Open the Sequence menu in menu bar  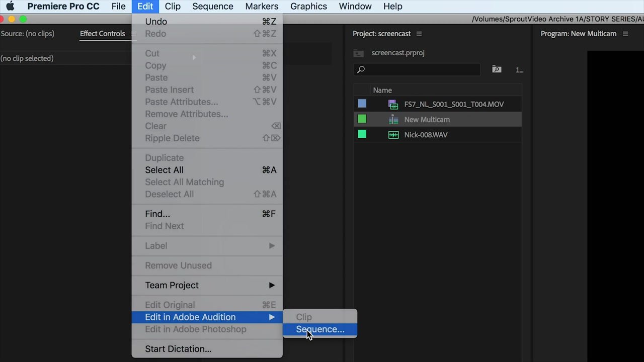coord(213,7)
